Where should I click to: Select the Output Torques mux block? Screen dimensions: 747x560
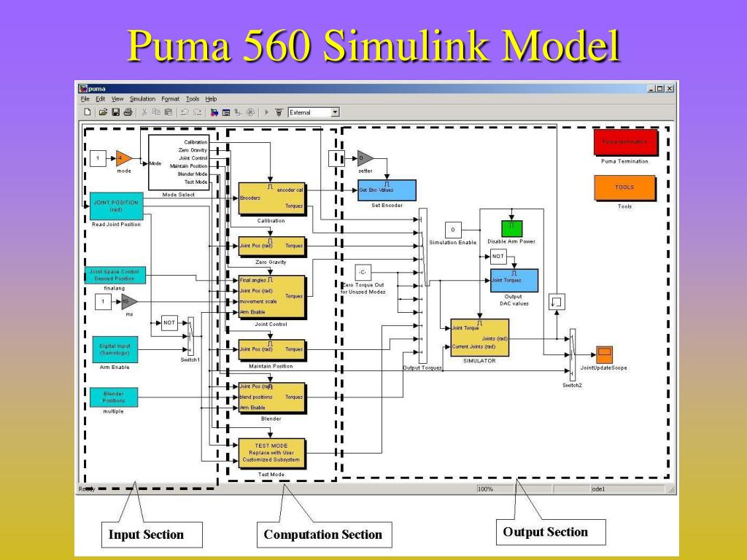click(423, 286)
